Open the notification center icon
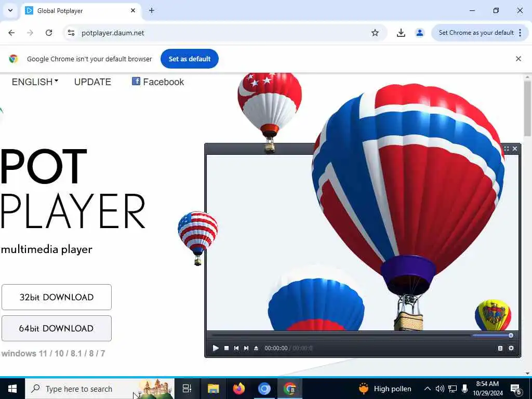The image size is (532, 399). [516, 389]
